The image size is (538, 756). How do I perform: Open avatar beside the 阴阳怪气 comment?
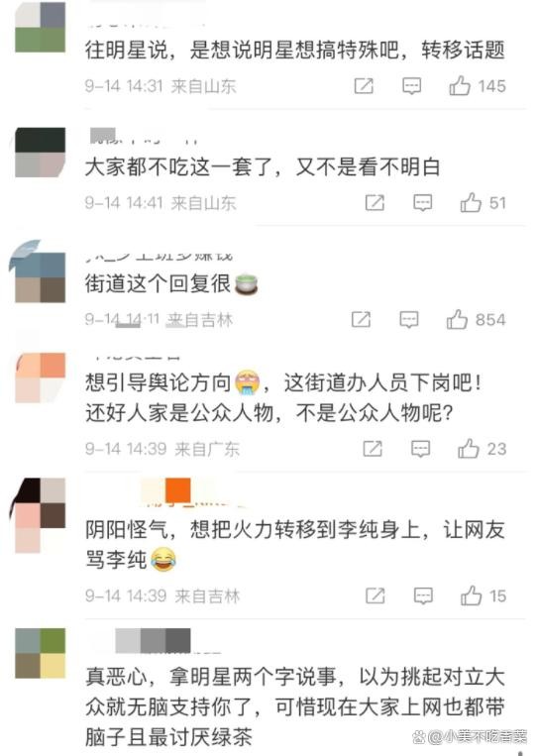(x=40, y=515)
